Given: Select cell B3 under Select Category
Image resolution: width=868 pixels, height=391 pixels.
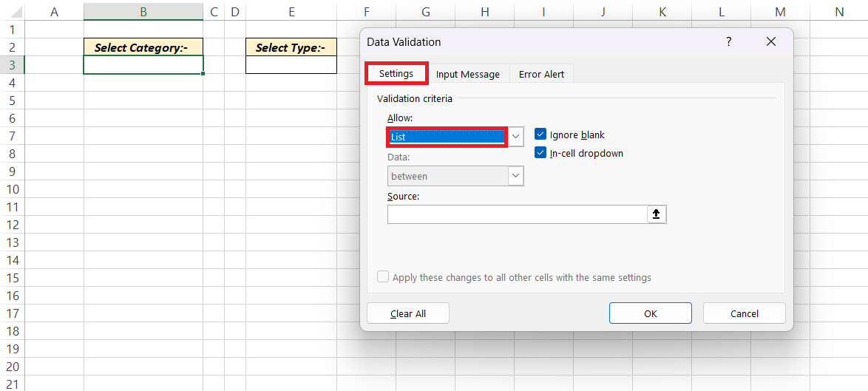Looking at the screenshot, I should click(x=143, y=65).
